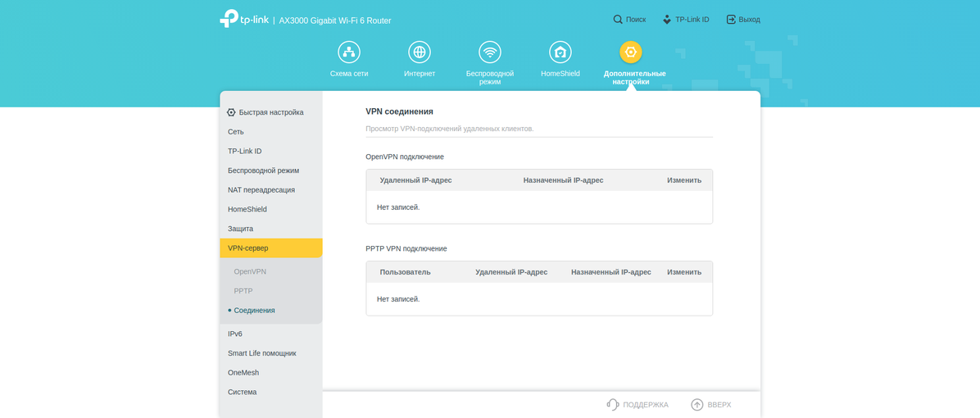
Task: Expand the NAT переадресация sidebar section
Action: (261, 190)
